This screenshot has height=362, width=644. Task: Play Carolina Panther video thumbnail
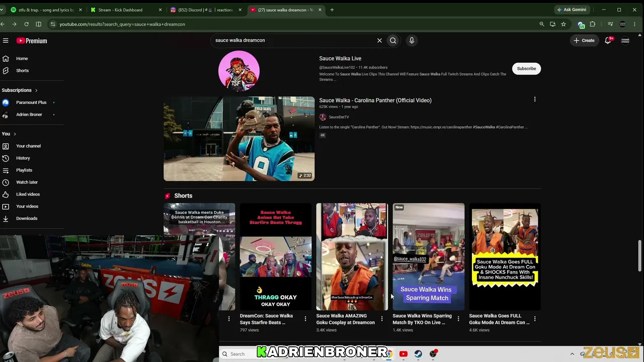click(x=239, y=139)
